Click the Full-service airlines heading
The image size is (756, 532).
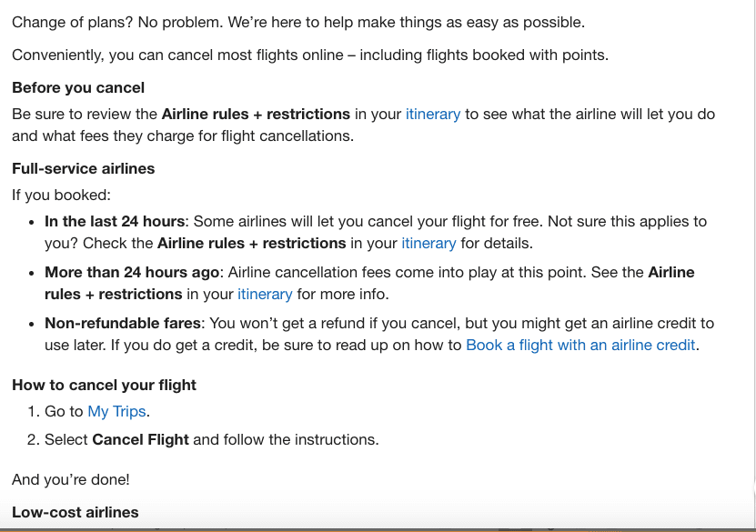coord(84,168)
